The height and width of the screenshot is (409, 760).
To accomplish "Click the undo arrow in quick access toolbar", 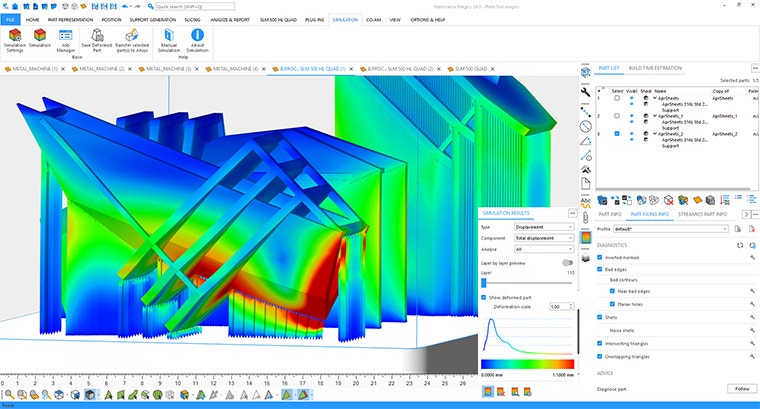I will [125, 6].
